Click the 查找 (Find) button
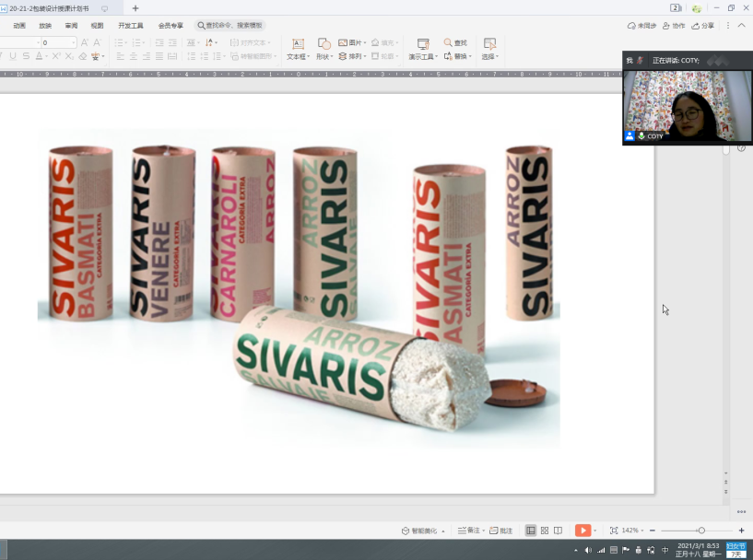This screenshot has width=753, height=560. (455, 42)
